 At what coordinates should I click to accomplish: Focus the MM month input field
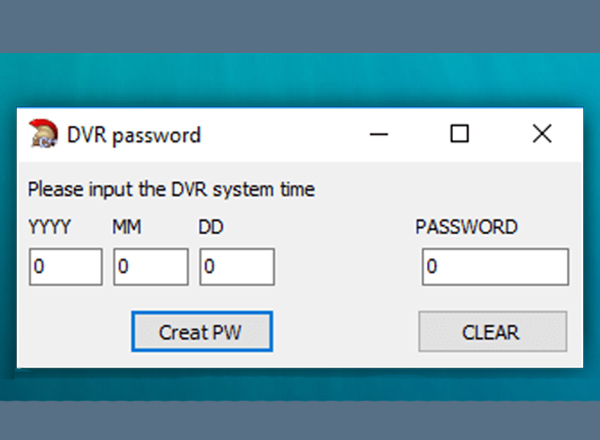[x=151, y=267]
